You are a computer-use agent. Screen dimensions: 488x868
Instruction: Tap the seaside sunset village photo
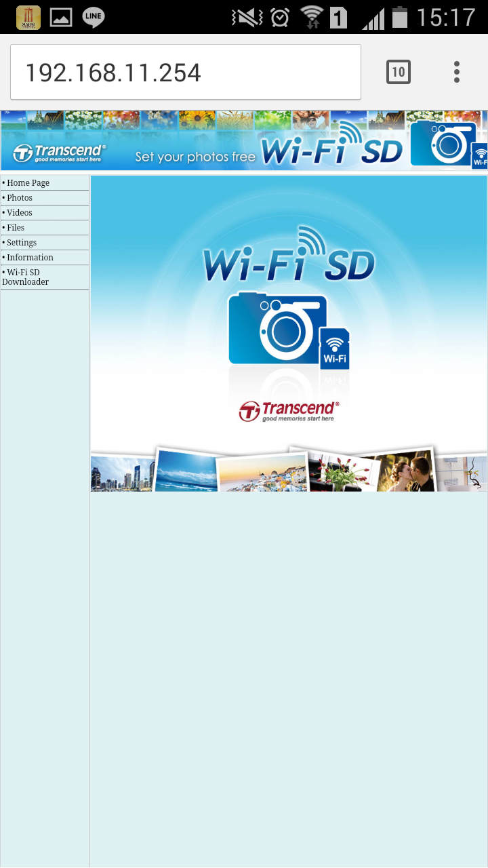[x=263, y=473]
